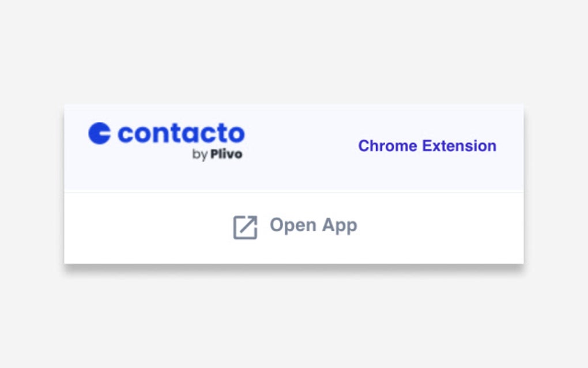Click the Plivo name under the logo
Screen dimensions: 588x368
pos(229,154)
